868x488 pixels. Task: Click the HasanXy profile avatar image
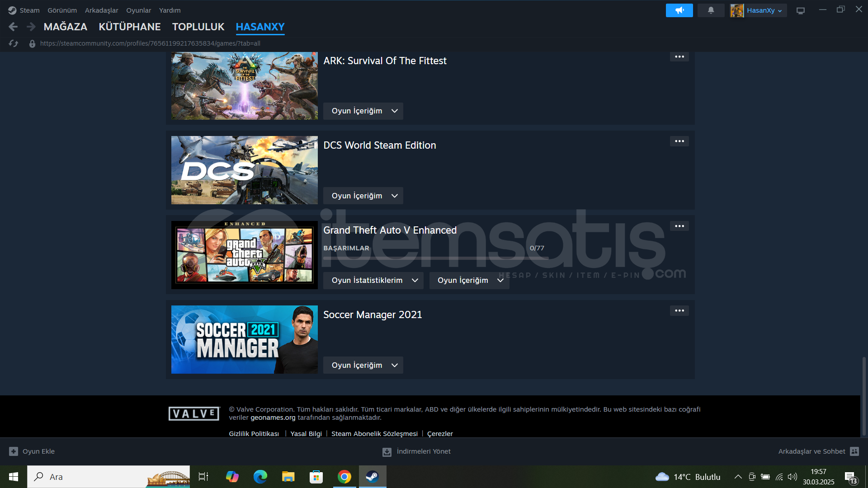tap(737, 10)
